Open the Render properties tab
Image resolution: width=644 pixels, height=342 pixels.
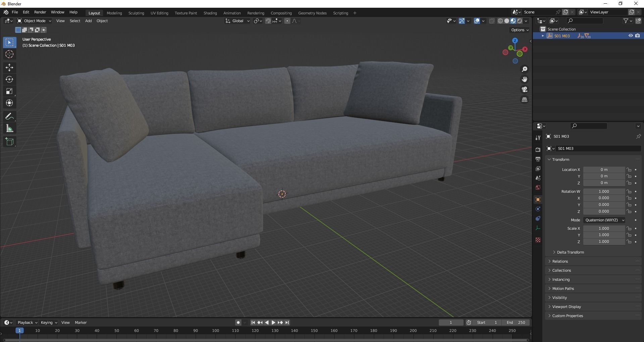point(538,149)
